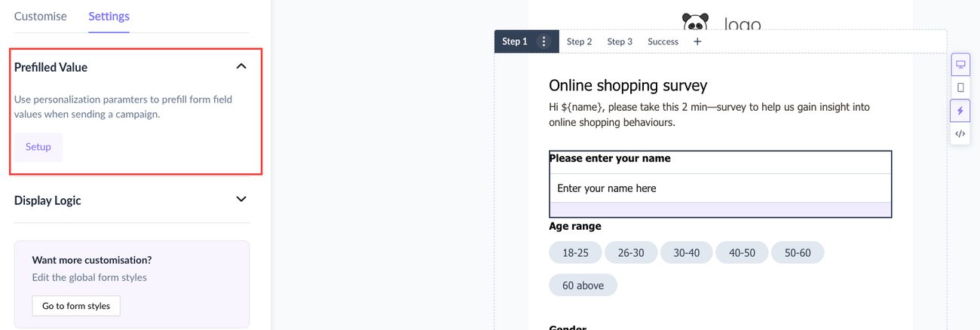Choose the 30-40 age range pill
This screenshot has height=330, width=980.
pos(687,252)
